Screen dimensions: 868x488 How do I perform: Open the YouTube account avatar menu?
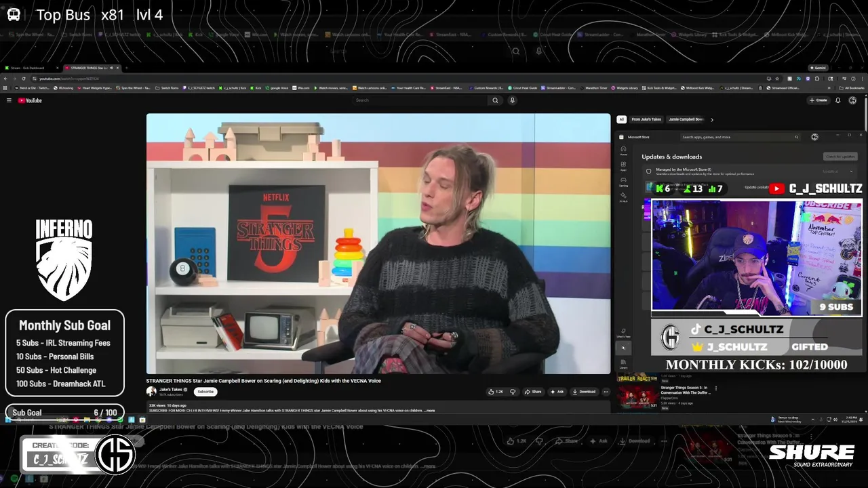pyautogui.click(x=852, y=100)
